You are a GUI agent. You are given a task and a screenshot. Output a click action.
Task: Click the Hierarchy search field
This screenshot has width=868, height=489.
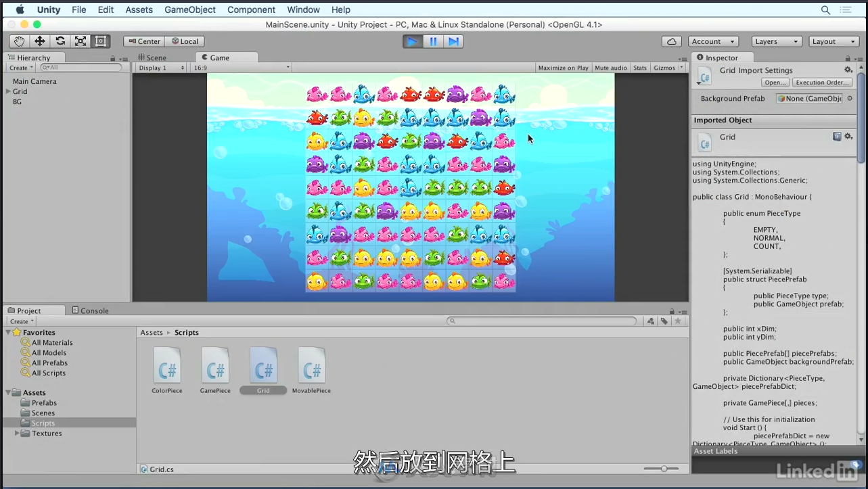81,68
